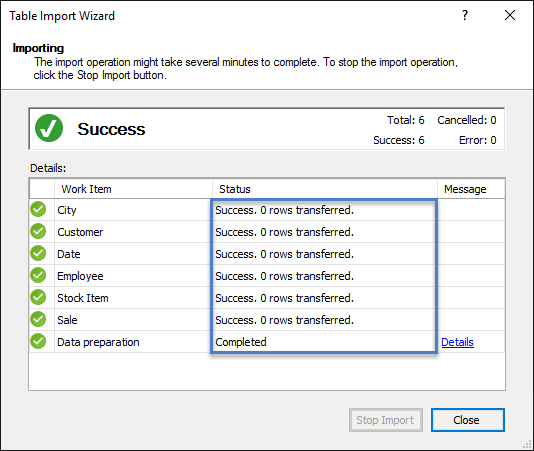Screen dimensions: 534x451
Task: Click the status text for Date
Action: point(284,254)
